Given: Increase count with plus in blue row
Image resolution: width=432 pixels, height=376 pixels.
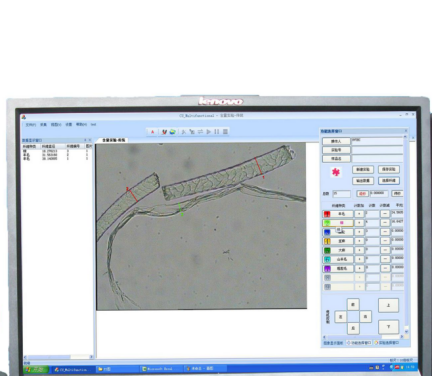Looking at the screenshot, I should [x=359, y=232].
